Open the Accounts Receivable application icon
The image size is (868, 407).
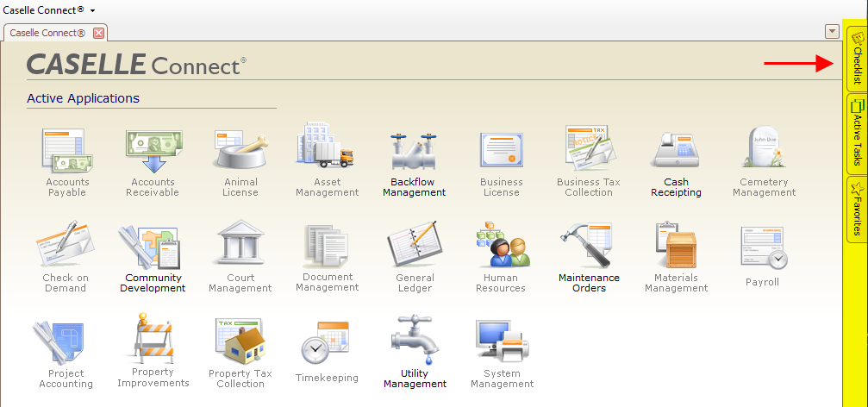[153, 150]
